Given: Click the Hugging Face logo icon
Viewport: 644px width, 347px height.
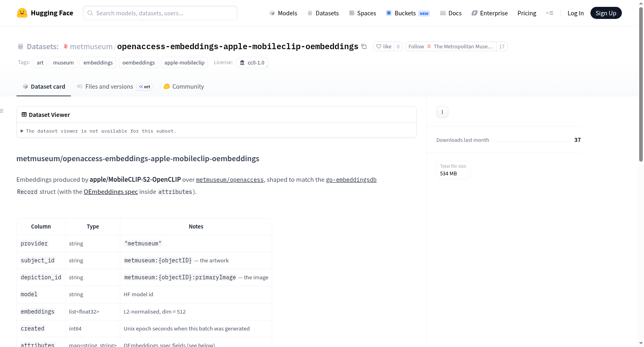Looking at the screenshot, I should 22,13.
